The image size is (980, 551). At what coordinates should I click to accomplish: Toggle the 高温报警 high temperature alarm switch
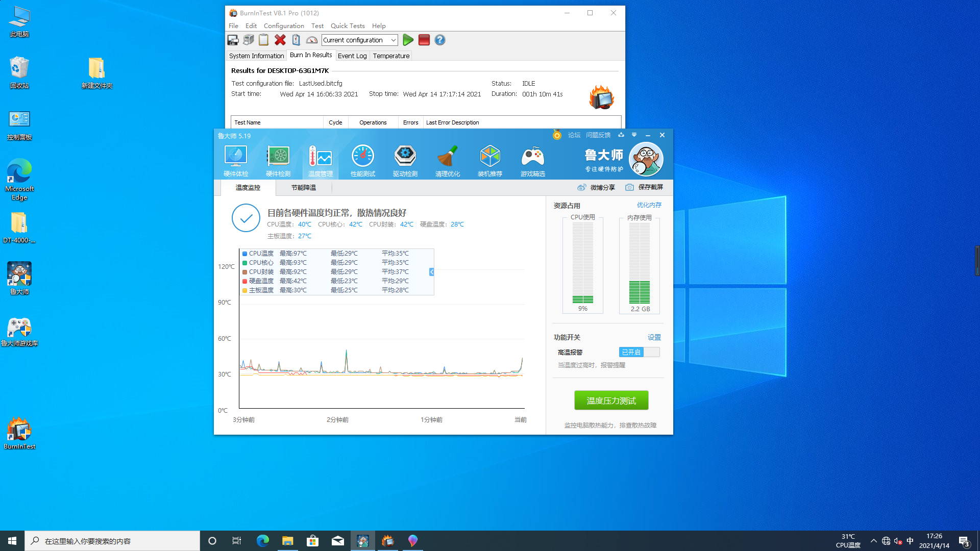tap(639, 352)
